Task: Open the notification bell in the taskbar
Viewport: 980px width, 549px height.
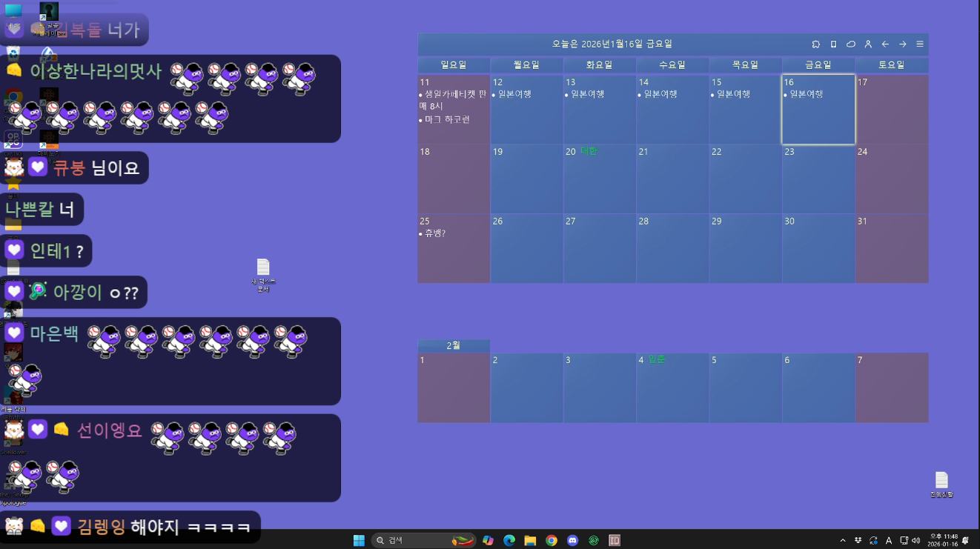Action: click(965, 541)
